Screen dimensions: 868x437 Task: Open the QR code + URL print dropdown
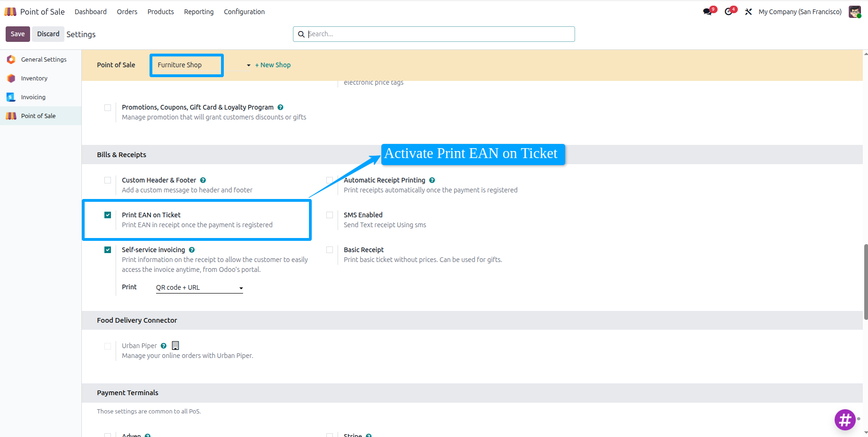tap(199, 287)
